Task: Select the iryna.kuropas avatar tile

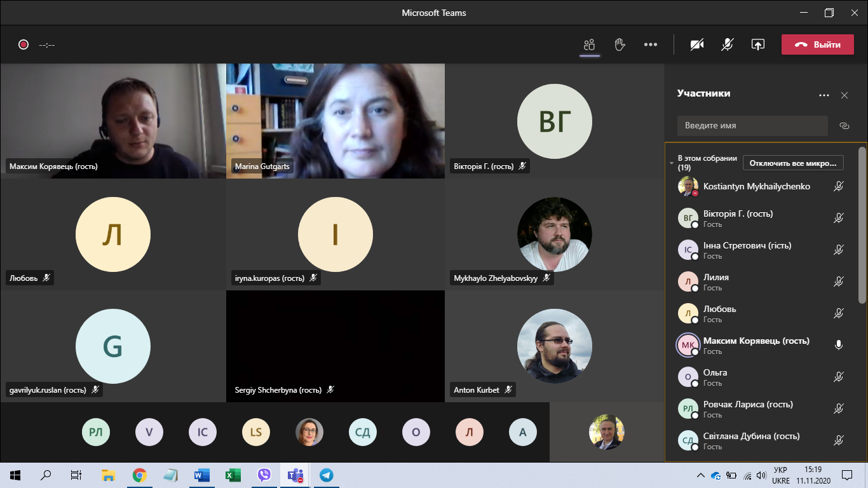Action: pyautogui.click(x=336, y=234)
